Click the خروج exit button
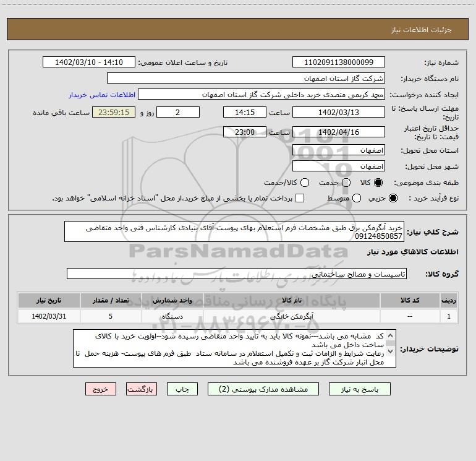Image resolution: width=476 pixels, height=461 pixels. point(101,389)
